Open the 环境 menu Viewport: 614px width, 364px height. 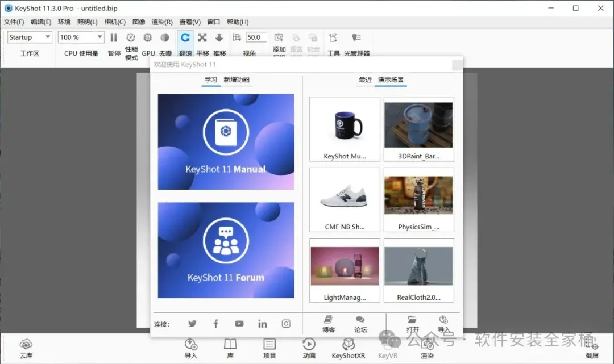tap(64, 22)
